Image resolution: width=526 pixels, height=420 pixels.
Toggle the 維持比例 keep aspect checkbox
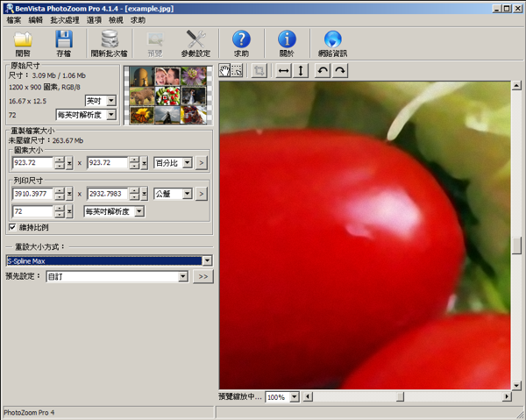tap(12, 227)
